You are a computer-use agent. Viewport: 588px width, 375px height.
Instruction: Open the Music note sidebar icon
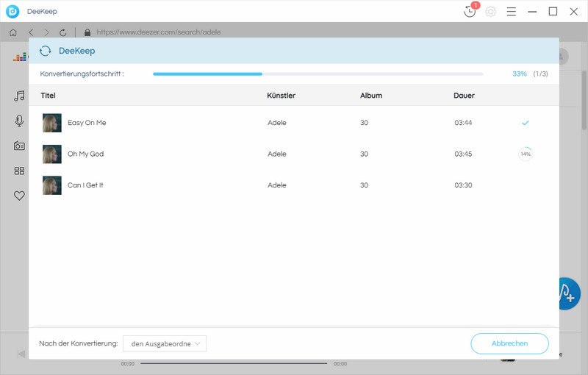(19, 96)
